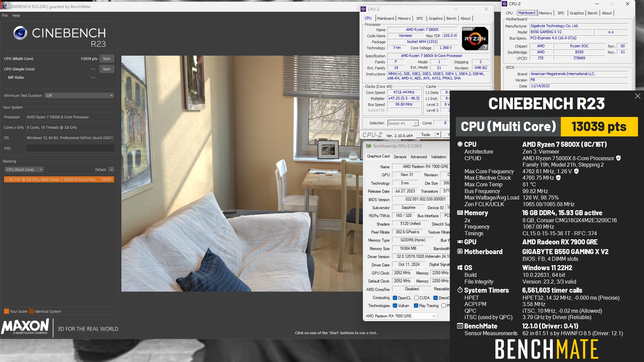Click the GPU icon in BenchMate panel

[460, 242]
